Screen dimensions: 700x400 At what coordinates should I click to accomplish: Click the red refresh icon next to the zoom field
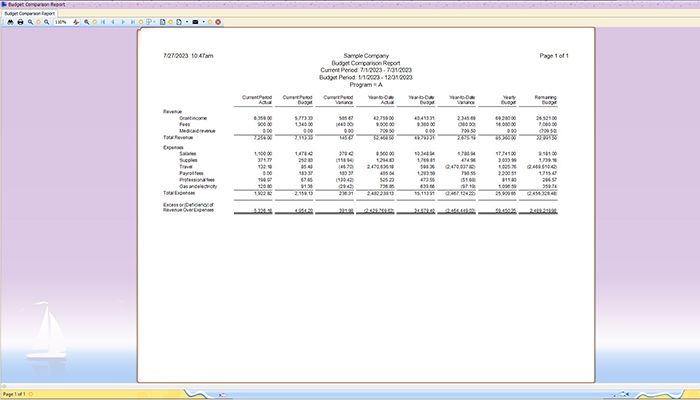76,22
